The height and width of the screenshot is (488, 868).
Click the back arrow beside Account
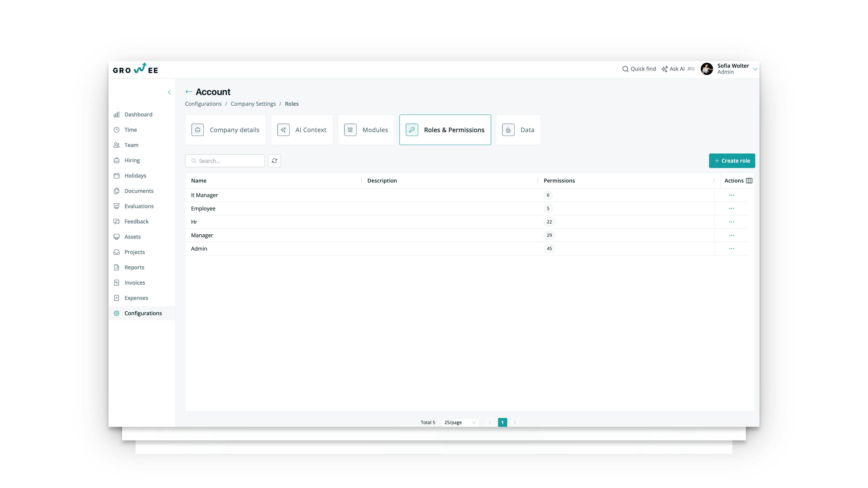(x=189, y=91)
